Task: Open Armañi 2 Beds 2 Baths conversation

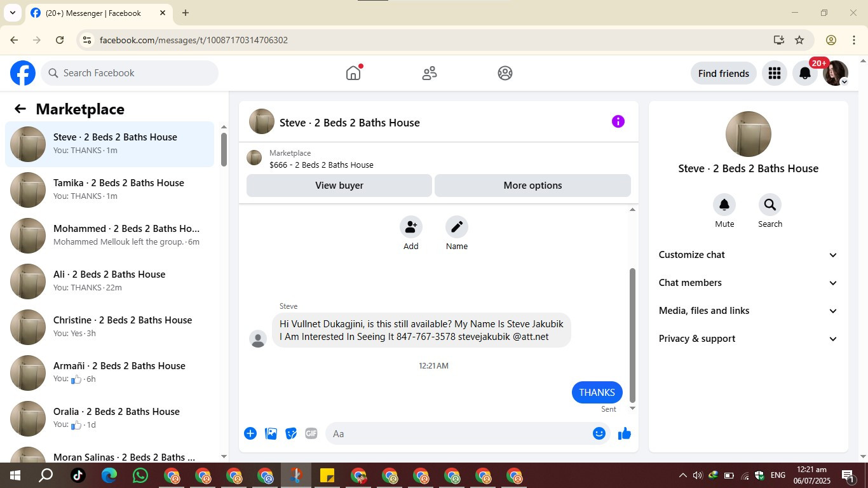Action: coord(109,373)
